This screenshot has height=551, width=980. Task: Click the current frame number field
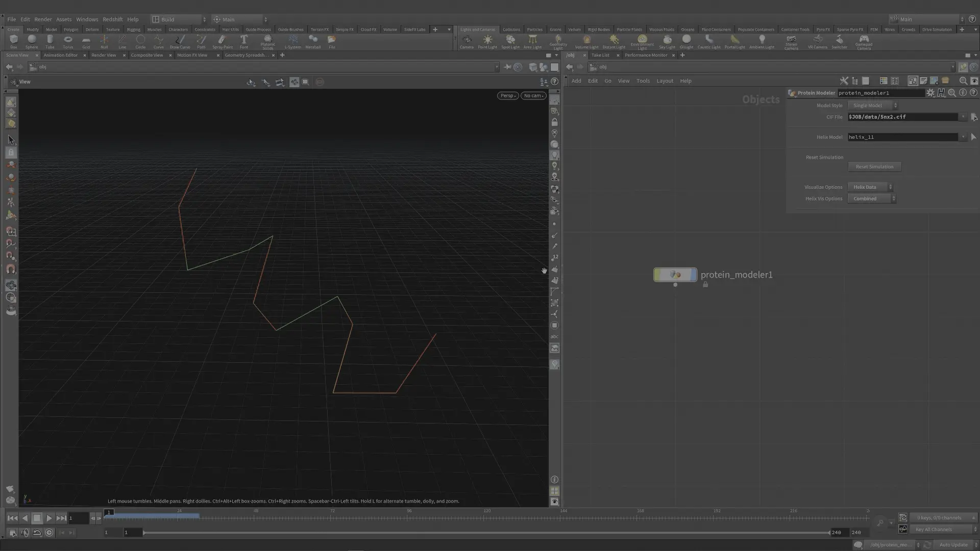[79, 518]
